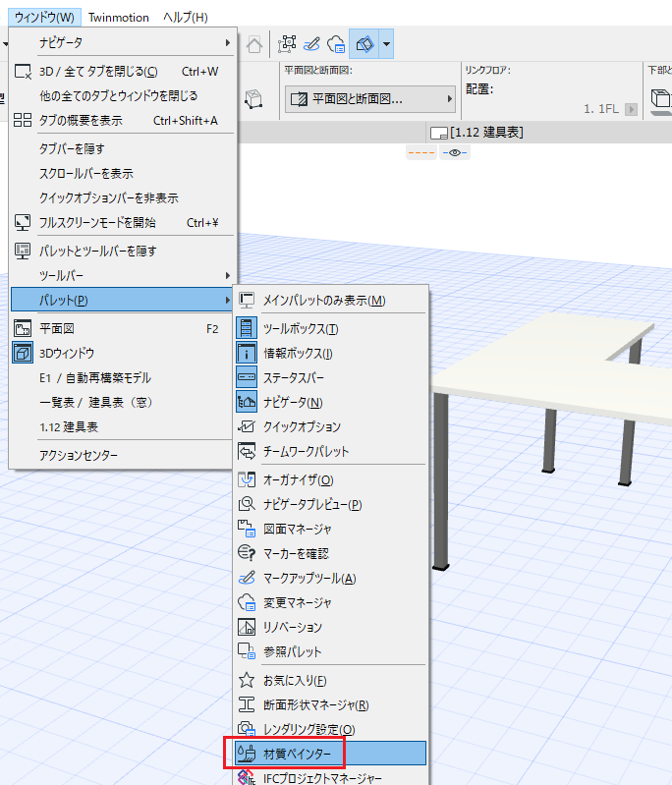Open the Twinmotion menu
Viewport: 672px width, 785px height.
click(119, 18)
